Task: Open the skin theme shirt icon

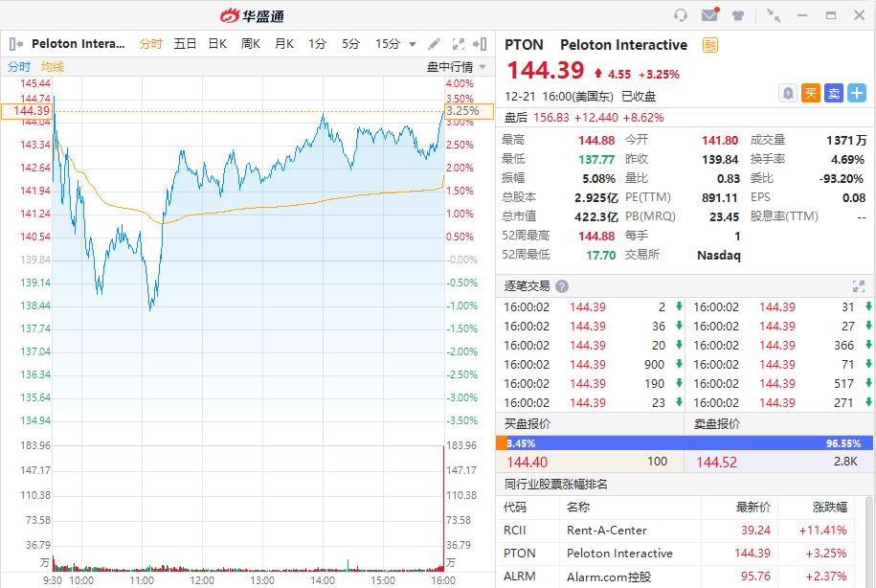Action: (738, 15)
